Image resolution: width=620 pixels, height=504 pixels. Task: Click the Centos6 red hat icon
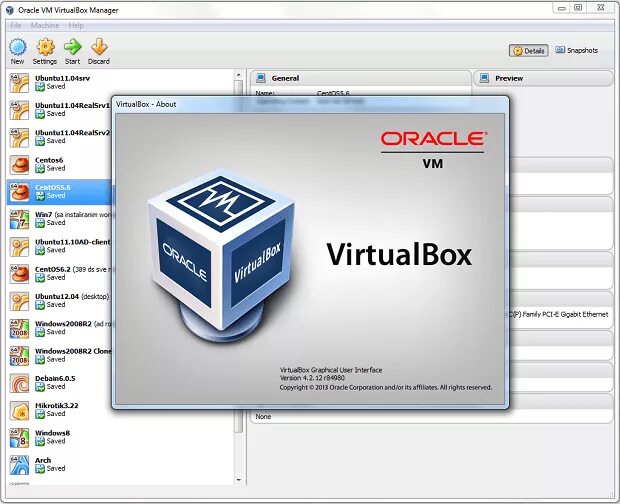(x=19, y=164)
